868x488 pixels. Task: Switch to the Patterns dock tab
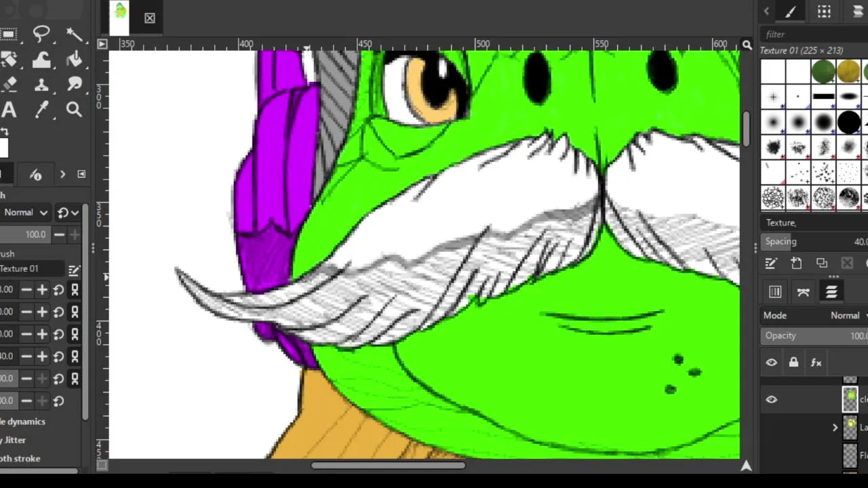pyautogui.click(x=824, y=12)
